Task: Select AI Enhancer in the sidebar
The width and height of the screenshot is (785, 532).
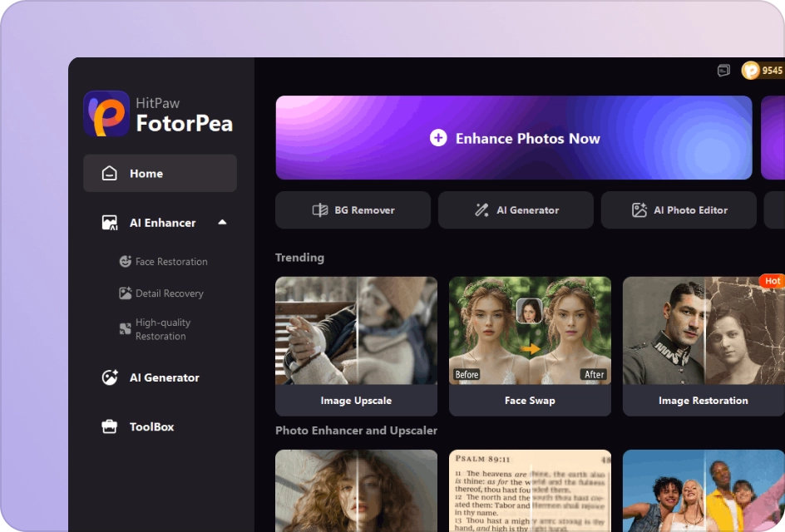Action: pyautogui.click(x=162, y=223)
